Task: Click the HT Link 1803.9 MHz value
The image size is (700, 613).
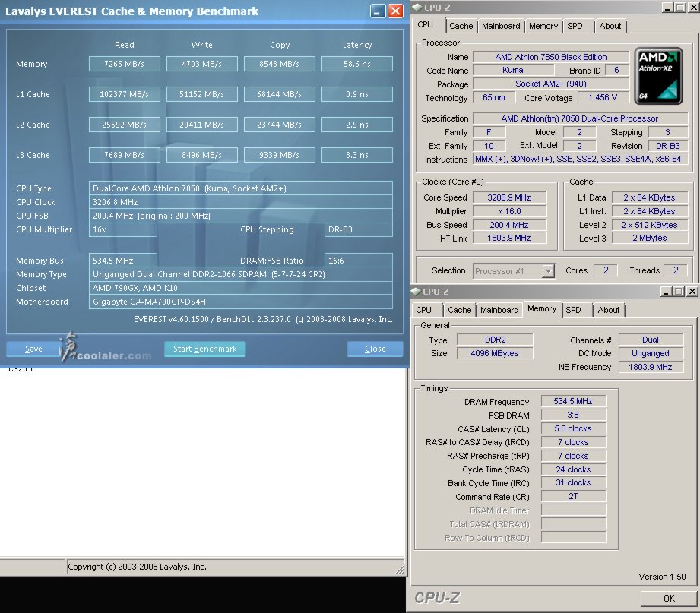Action: pyautogui.click(x=509, y=239)
